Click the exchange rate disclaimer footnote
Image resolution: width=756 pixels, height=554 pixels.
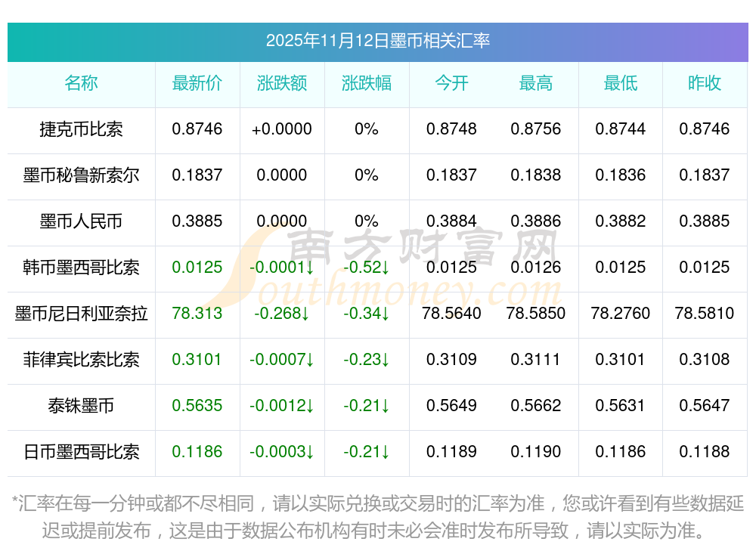pos(377,517)
